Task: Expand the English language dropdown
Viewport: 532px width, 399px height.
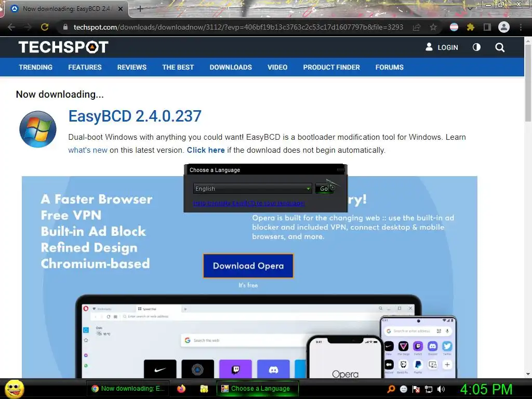Action: (253, 188)
